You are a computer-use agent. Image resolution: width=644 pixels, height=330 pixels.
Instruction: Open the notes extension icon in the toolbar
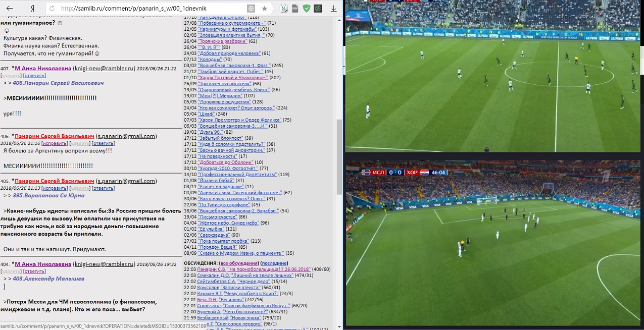click(284, 9)
